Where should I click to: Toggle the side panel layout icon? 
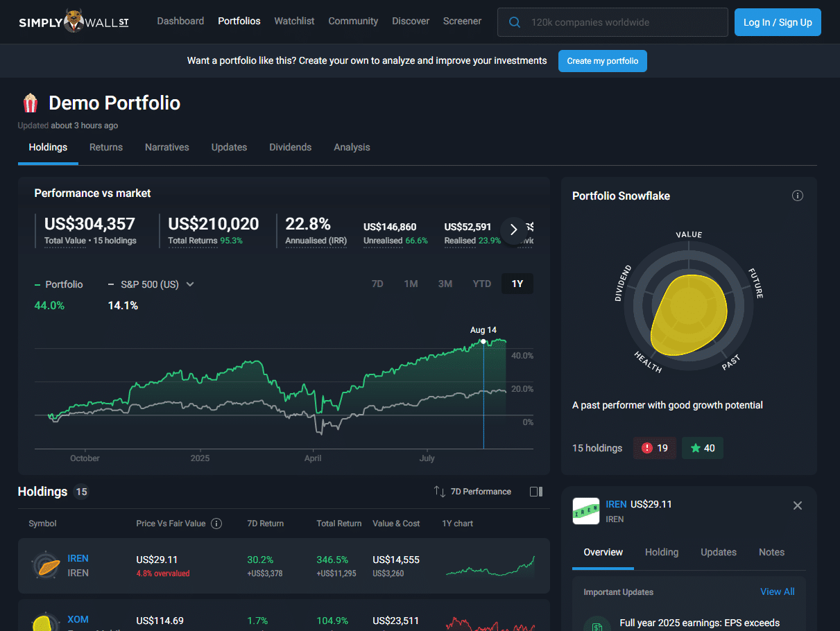tap(535, 492)
